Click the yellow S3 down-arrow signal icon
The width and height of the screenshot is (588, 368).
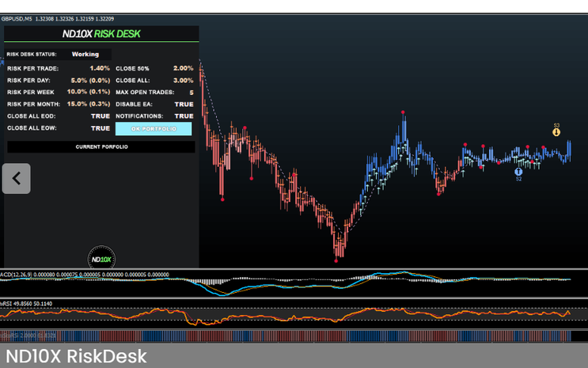[556, 132]
